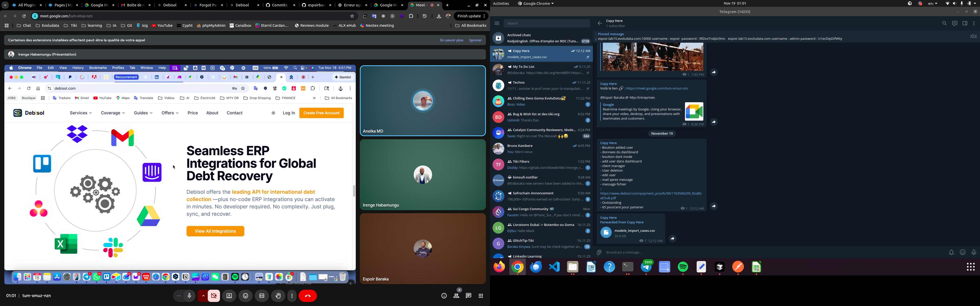Dismiss the warning with Ignorer
Image resolution: width=980 pixels, height=306 pixels.
click(x=475, y=40)
